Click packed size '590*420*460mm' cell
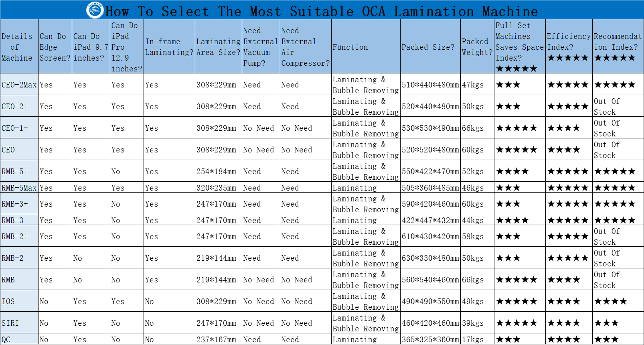644x345 pixels. click(x=430, y=204)
